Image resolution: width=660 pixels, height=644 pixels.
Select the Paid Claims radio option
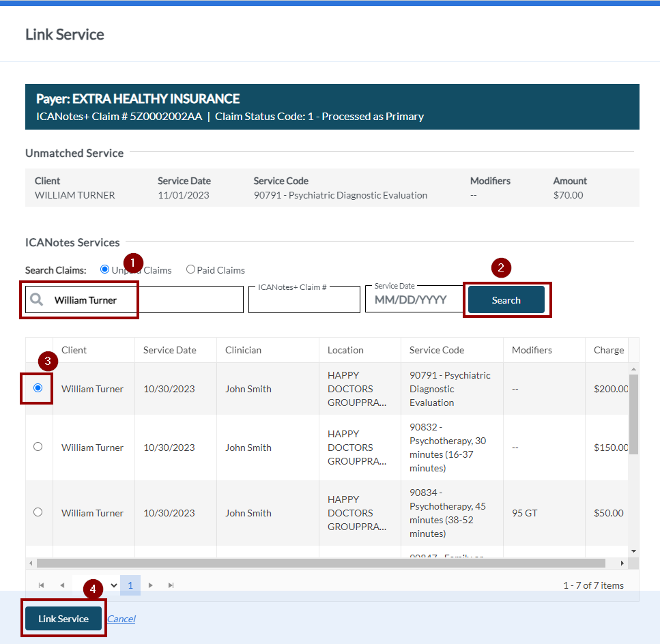pyautogui.click(x=190, y=269)
